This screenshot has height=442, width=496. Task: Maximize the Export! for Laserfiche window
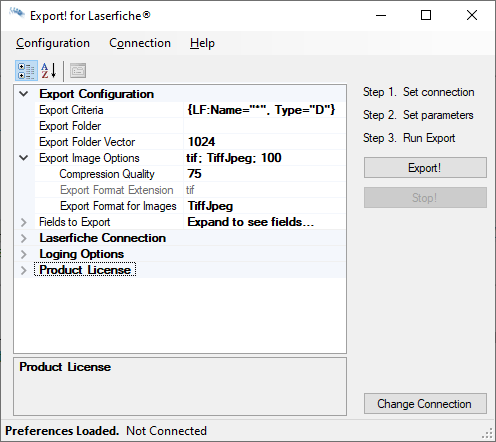click(426, 15)
